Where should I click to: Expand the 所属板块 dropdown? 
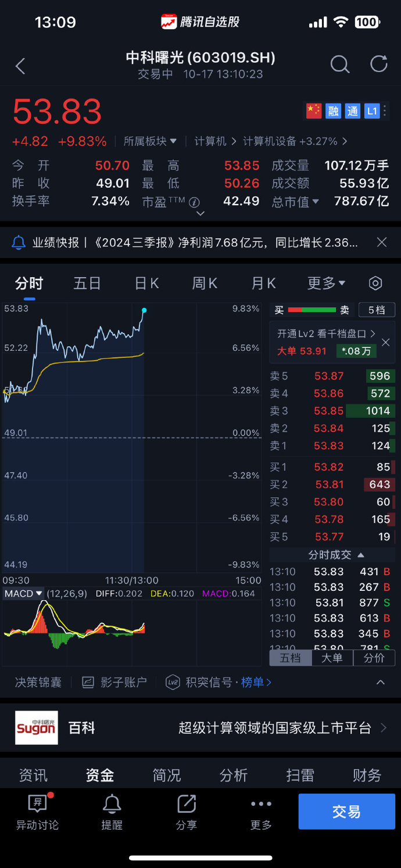150,141
